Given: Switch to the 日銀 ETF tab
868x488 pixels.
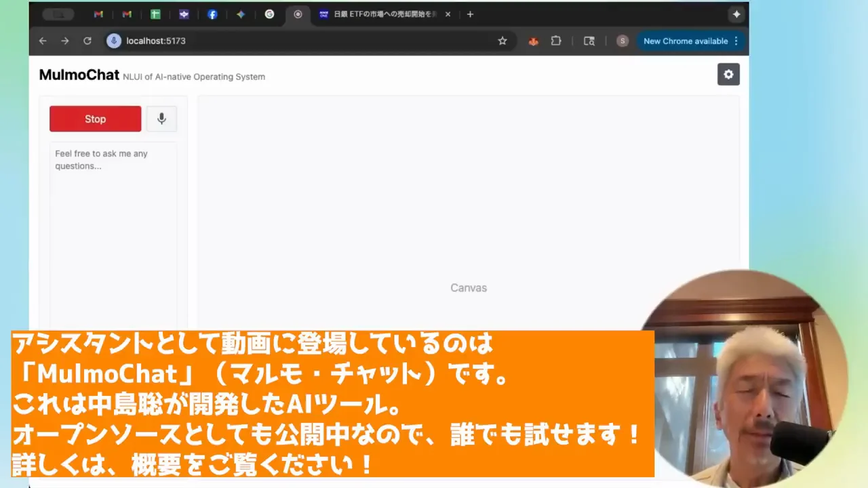Looking at the screenshot, I should [x=384, y=14].
